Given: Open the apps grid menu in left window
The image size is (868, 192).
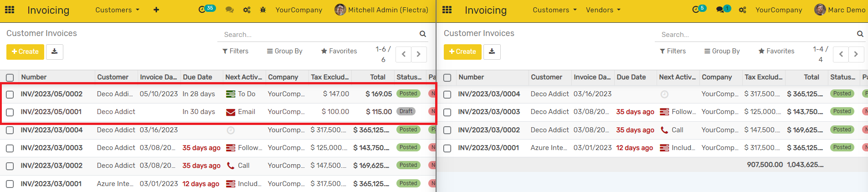Looking at the screenshot, I should [10, 10].
